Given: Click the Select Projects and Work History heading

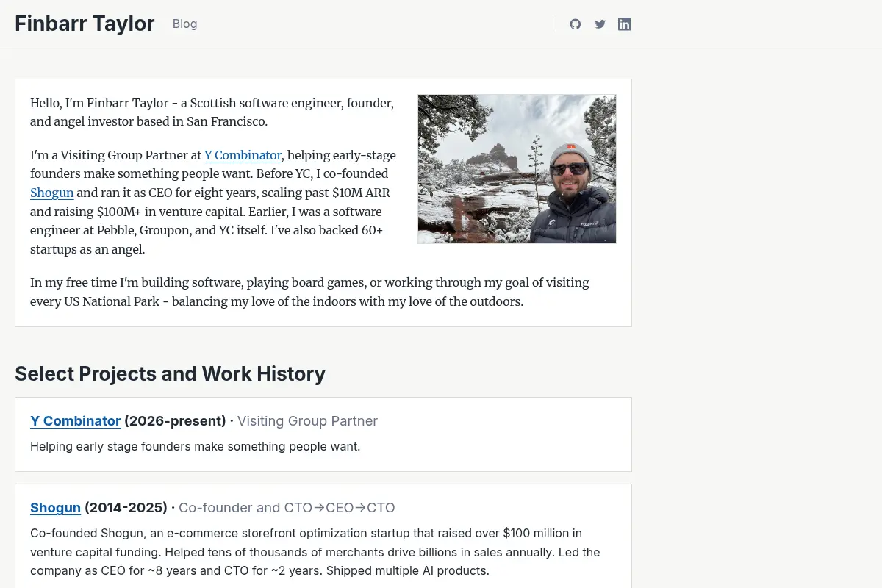Looking at the screenshot, I should 170,373.
